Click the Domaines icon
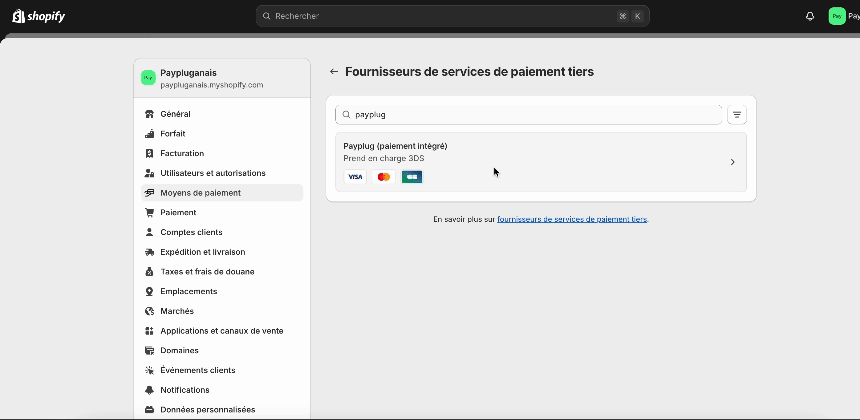The width and height of the screenshot is (860, 420). click(149, 350)
